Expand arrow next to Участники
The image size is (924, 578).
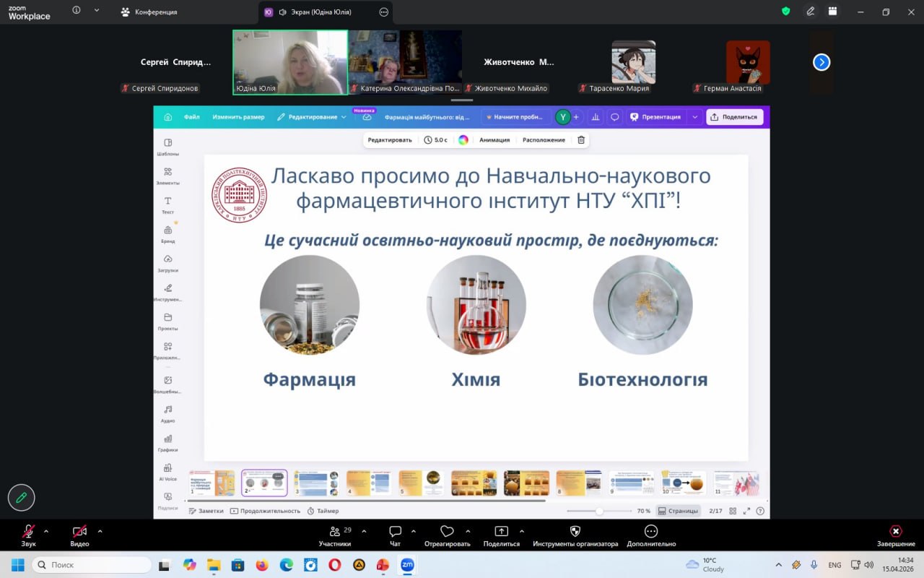[x=364, y=531]
